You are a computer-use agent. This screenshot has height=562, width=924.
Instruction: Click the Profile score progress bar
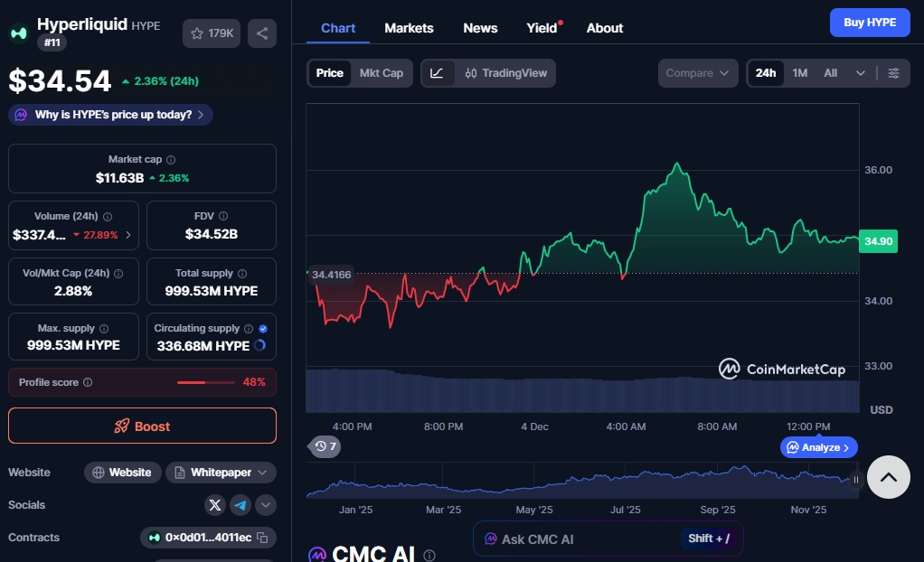[206, 382]
